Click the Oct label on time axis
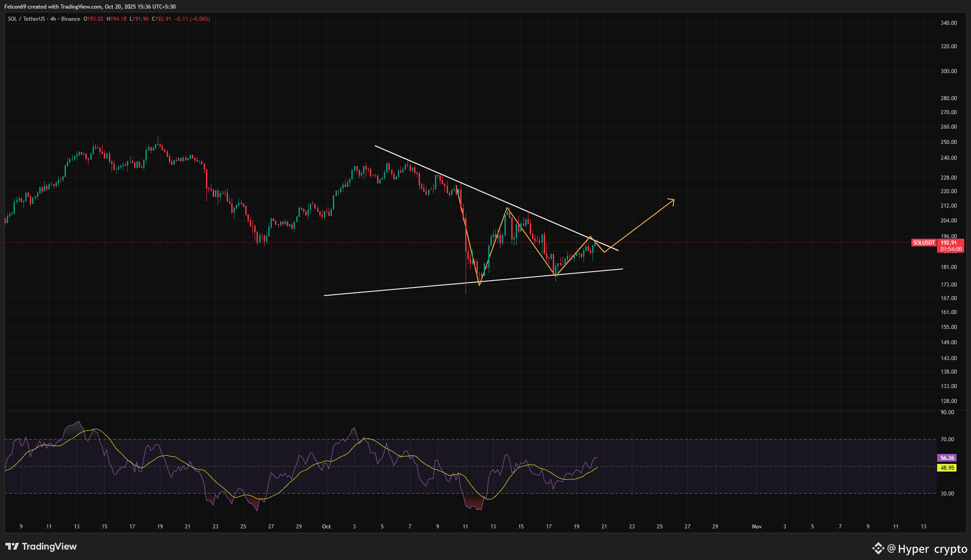 (x=326, y=527)
